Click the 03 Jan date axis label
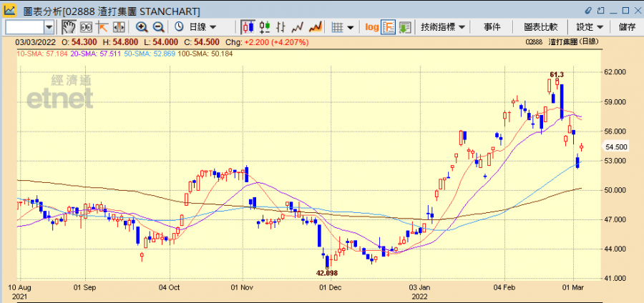 421,287
